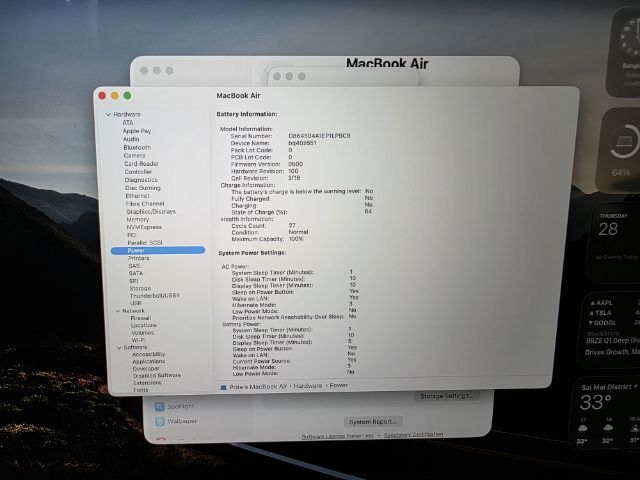This screenshot has height=480, width=640.
Task: Click the Storage Settings button
Action: (x=447, y=396)
